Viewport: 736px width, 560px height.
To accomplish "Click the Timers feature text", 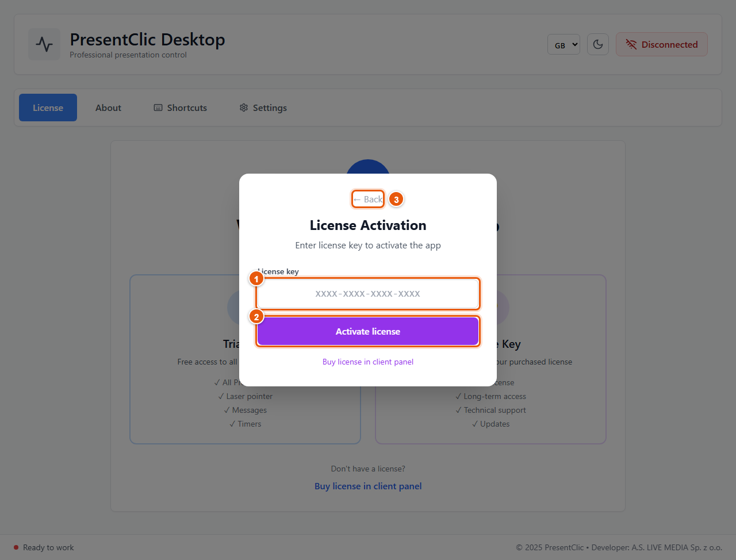I will pyautogui.click(x=245, y=424).
